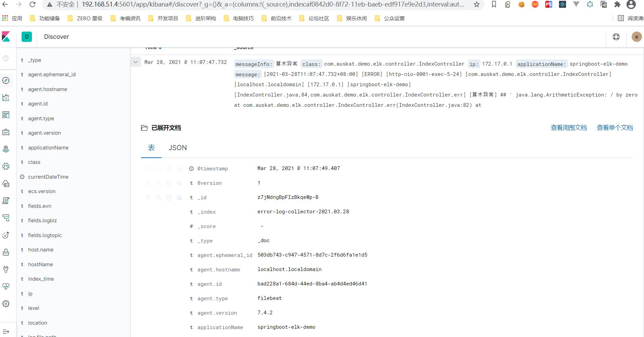Toggle _id column in table
The height and width of the screenshot is (337, 644).
(x=169, y=198)
